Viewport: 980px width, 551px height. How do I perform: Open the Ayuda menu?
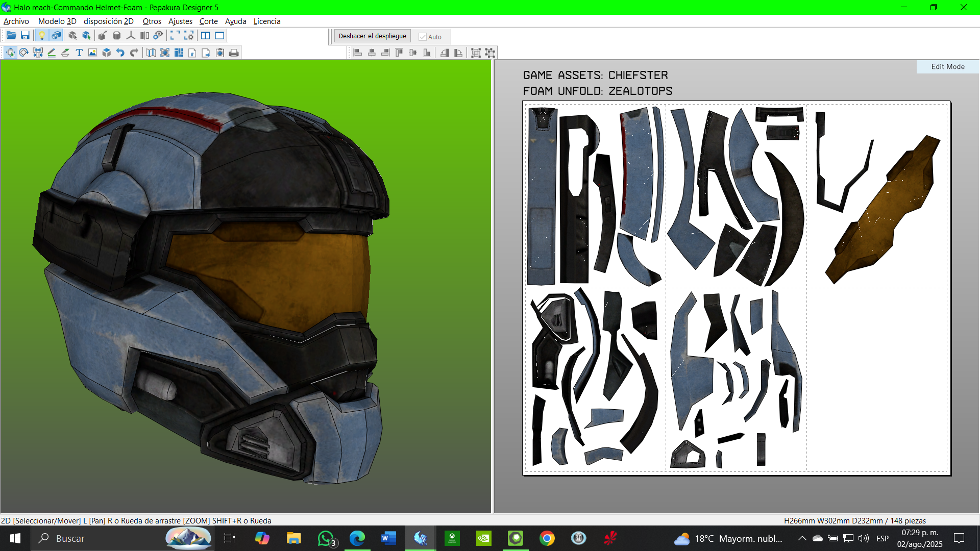236,21
